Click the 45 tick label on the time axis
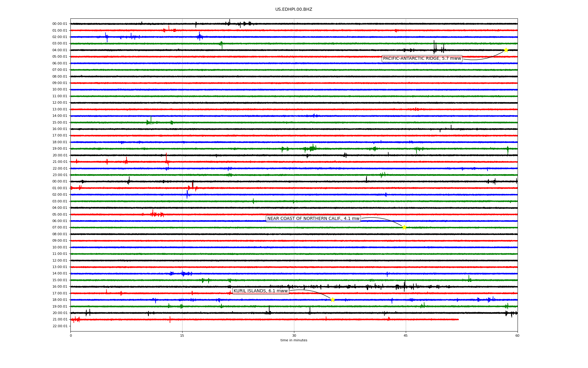 click(406, 335)
